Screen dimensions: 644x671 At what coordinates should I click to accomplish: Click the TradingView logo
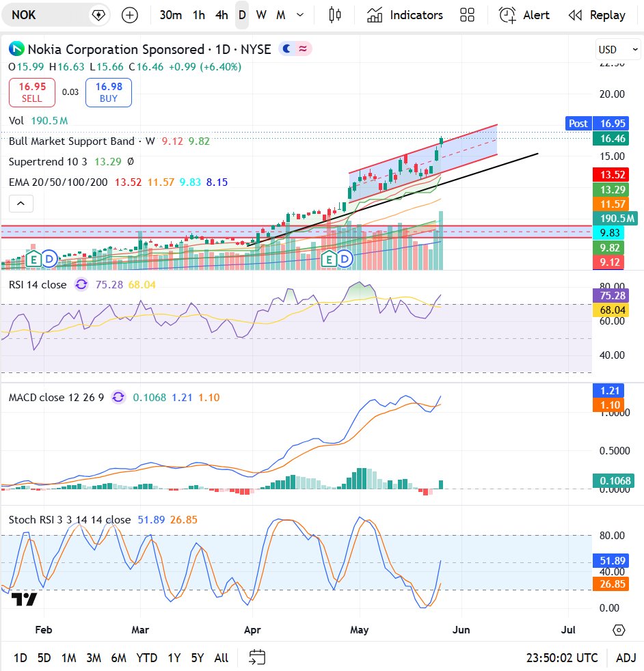[x=24, y=599]
